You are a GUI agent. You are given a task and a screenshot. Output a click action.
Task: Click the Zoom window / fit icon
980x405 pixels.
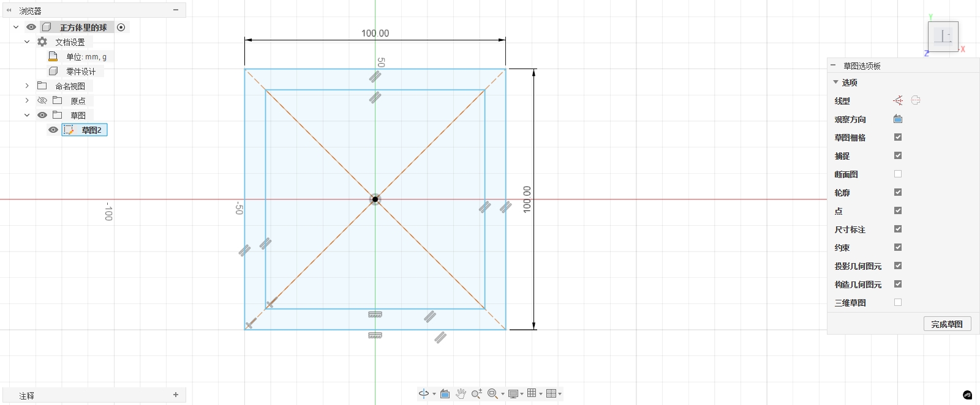click(492, 393)
